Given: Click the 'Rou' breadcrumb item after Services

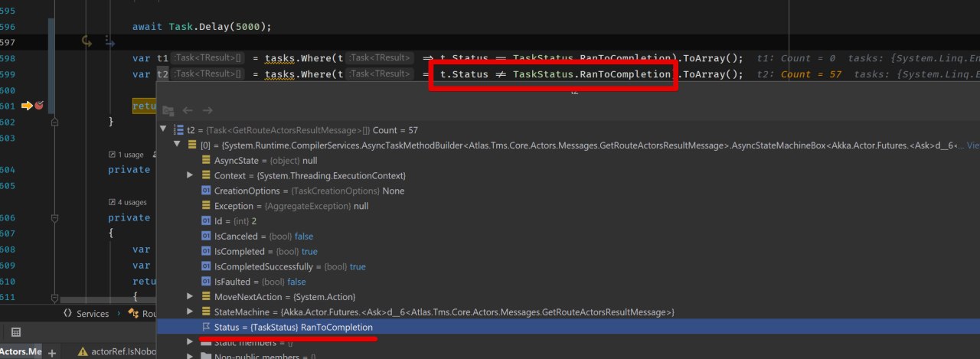Looking at the screenshot, I should coord(144,314).
